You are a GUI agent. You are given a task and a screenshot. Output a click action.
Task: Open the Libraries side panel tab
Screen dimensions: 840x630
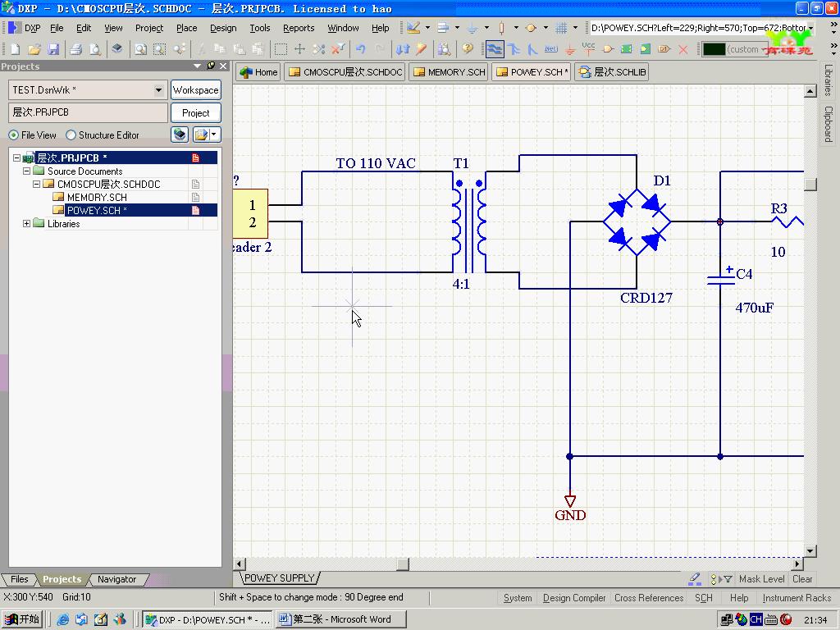829,80
